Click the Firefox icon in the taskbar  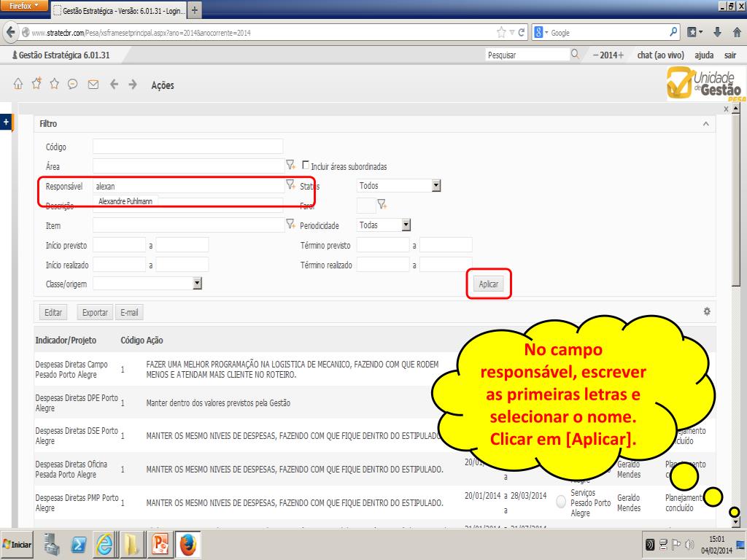188,544
